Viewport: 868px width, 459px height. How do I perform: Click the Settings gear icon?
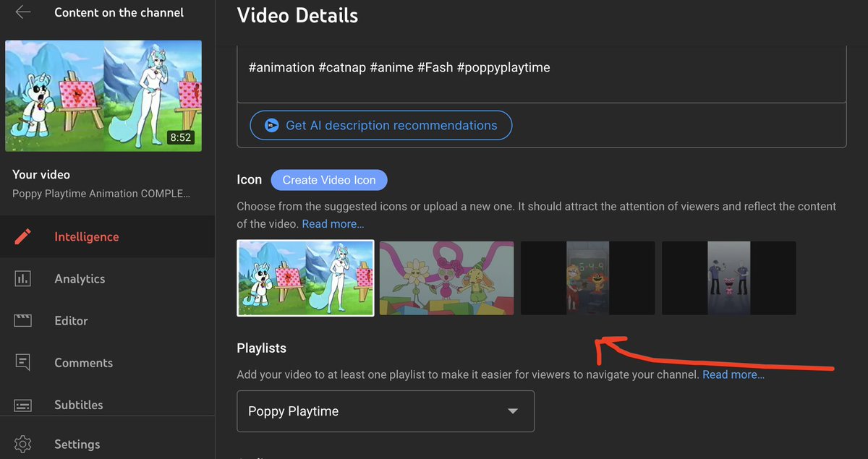point(23,444)
